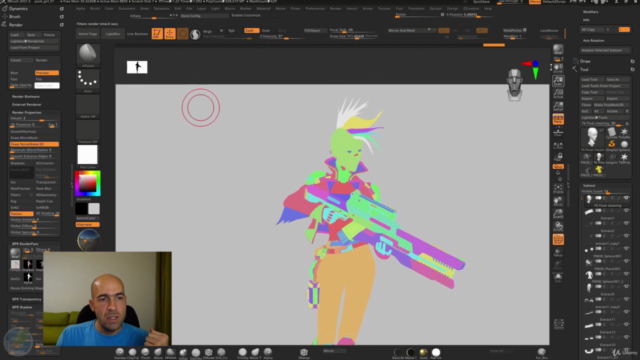Select the Cylinder3D tool icon

pos(611,132)
